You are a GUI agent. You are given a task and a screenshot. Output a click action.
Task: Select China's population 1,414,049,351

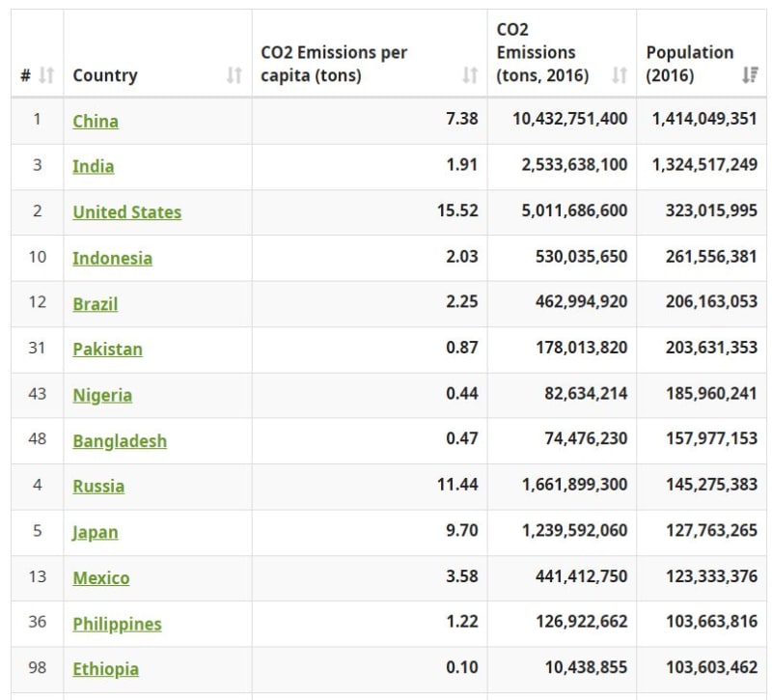[x=704, y=119]
